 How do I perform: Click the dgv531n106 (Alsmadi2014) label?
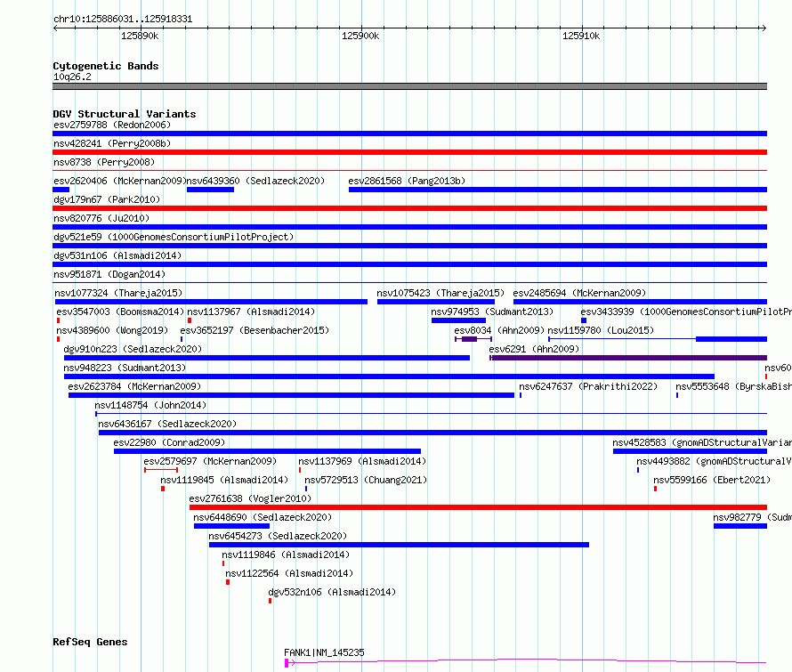point(117,255)
